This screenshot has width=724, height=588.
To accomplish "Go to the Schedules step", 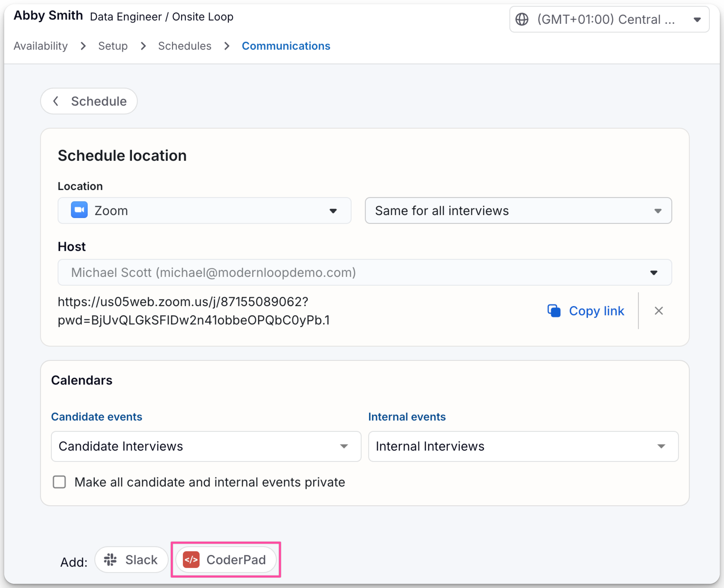I will tap(185, 46).
